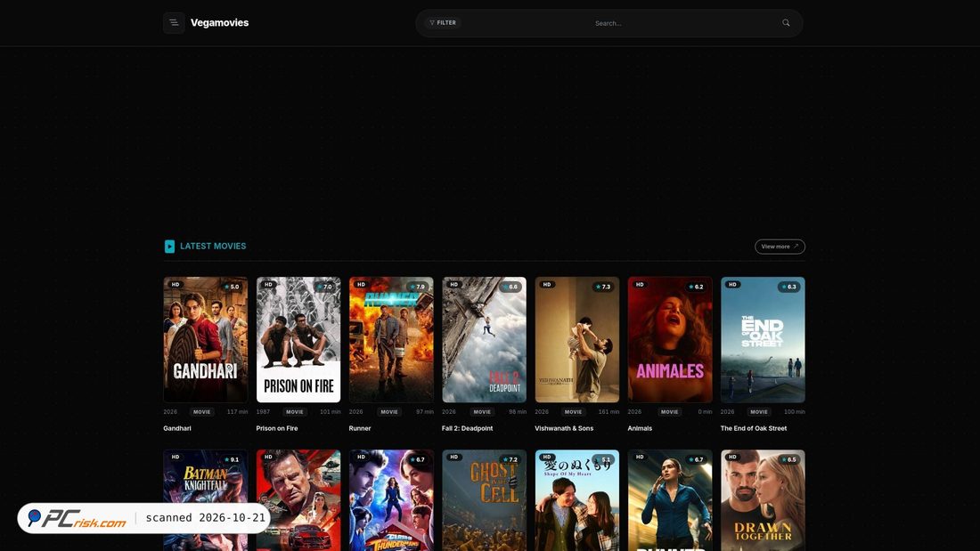Click the Prison on Fire title link

pyautogui.click(x=277, y=428)
